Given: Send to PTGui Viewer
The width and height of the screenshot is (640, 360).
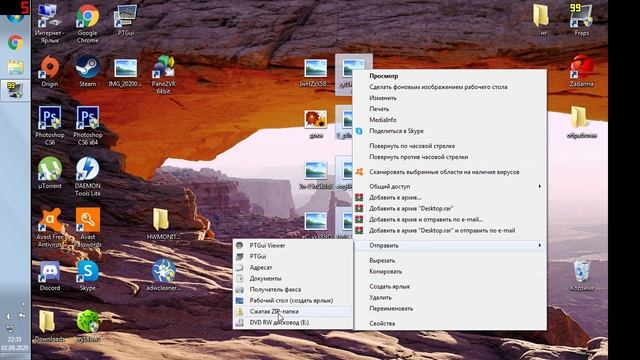Looking at the screenshot, I should point(293,245).
